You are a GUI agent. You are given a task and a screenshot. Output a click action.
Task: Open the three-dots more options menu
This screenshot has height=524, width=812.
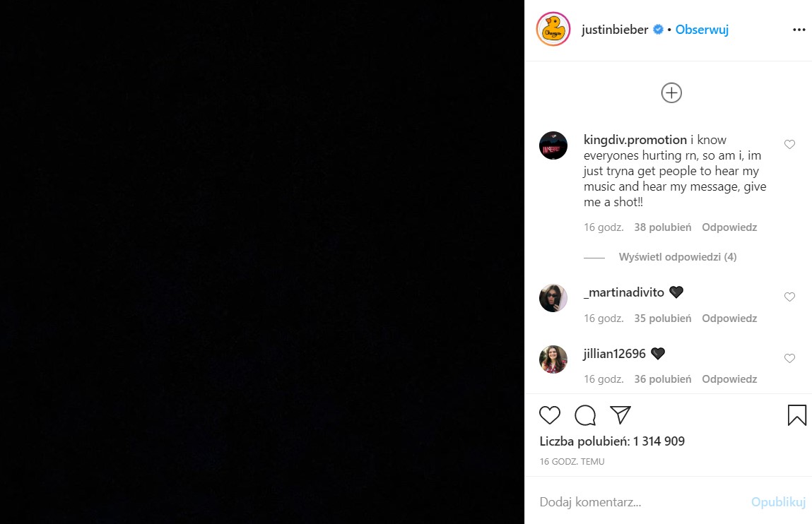tap(799, 30)
